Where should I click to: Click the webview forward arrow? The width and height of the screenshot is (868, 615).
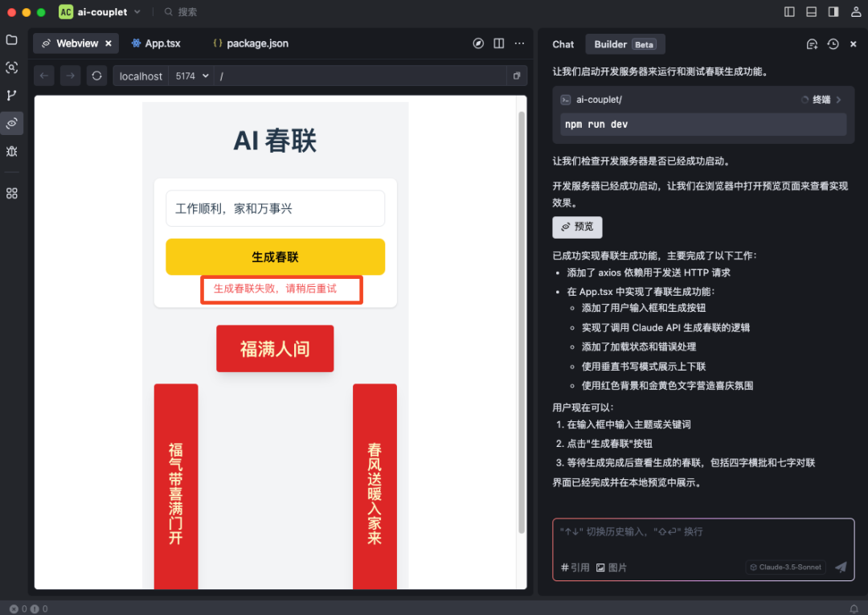[70, 76]
